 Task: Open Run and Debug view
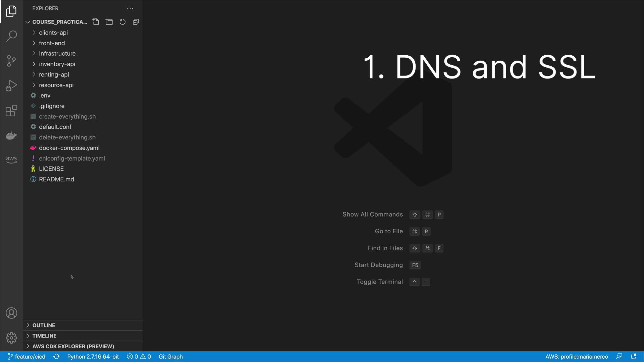tap(11, 86)
